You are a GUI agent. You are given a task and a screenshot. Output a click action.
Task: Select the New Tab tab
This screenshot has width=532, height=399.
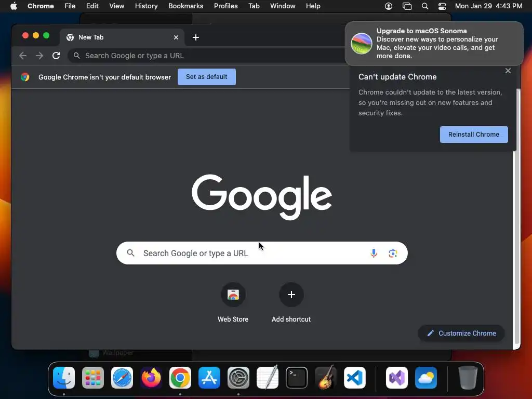click(x=122, y=37)
